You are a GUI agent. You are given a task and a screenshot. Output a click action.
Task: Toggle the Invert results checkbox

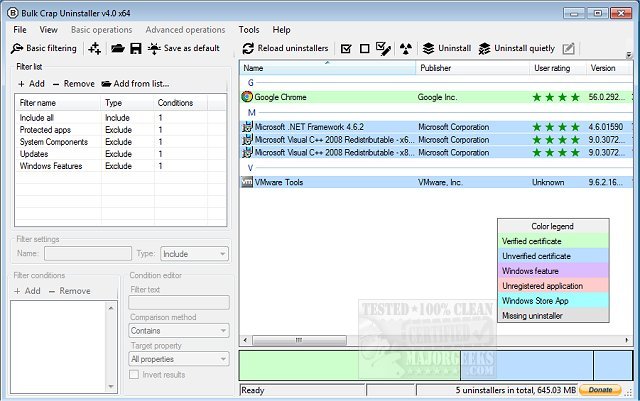pyautogui.click(x=134, y=374)
